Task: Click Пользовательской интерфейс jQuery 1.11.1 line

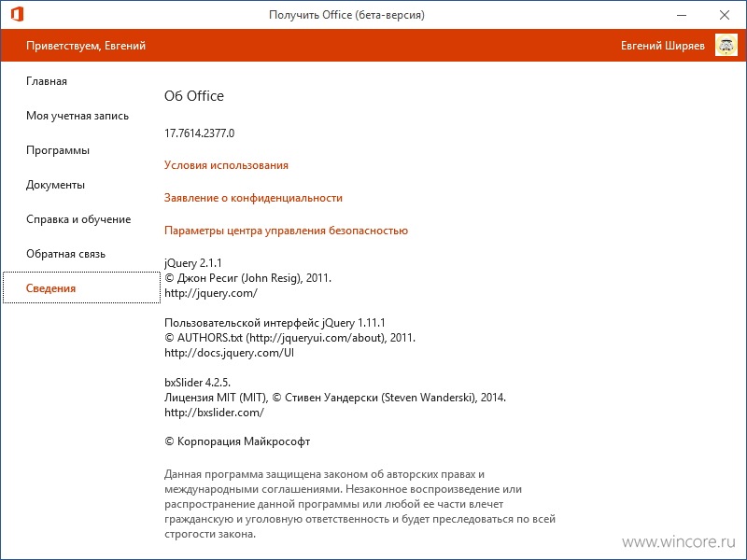Action: coord(275,323)
